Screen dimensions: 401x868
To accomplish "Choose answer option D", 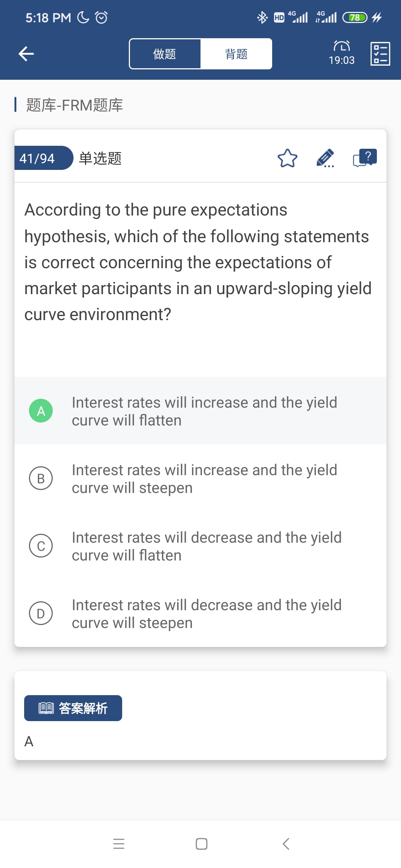I will tap(41, 613).
